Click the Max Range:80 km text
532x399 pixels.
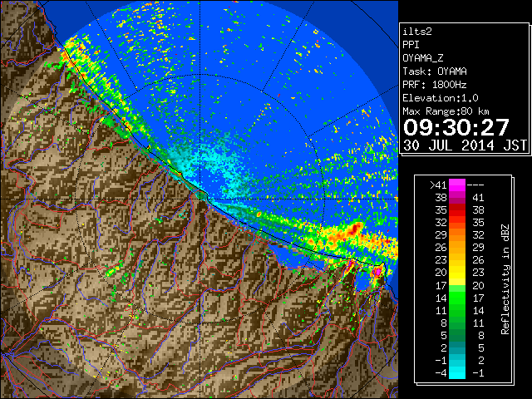pos(446,111)
